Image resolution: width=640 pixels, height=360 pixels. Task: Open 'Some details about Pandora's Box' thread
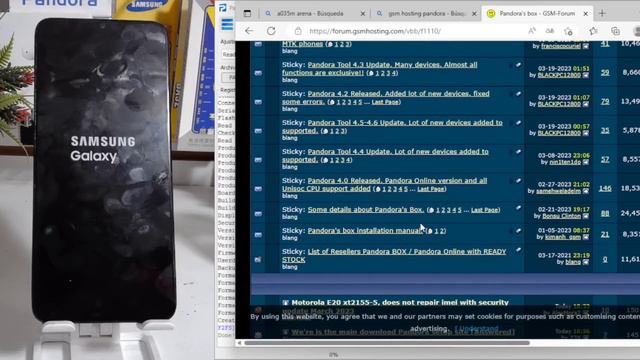[366, 209]
